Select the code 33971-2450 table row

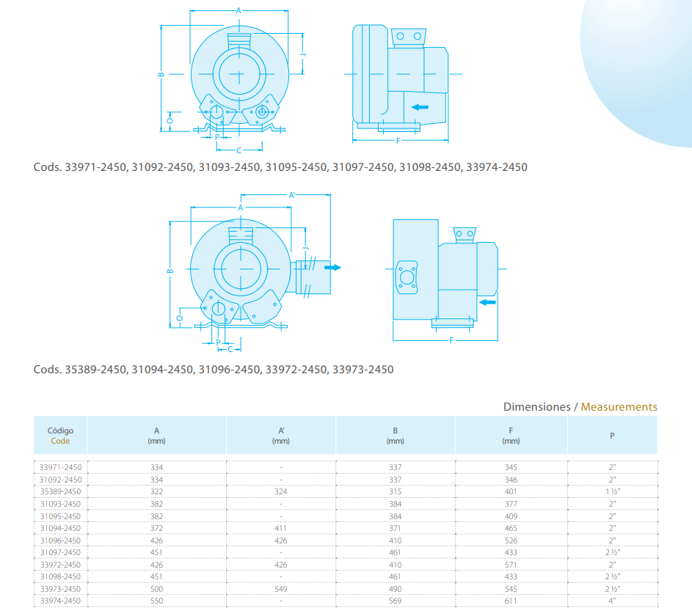(346, 467)
